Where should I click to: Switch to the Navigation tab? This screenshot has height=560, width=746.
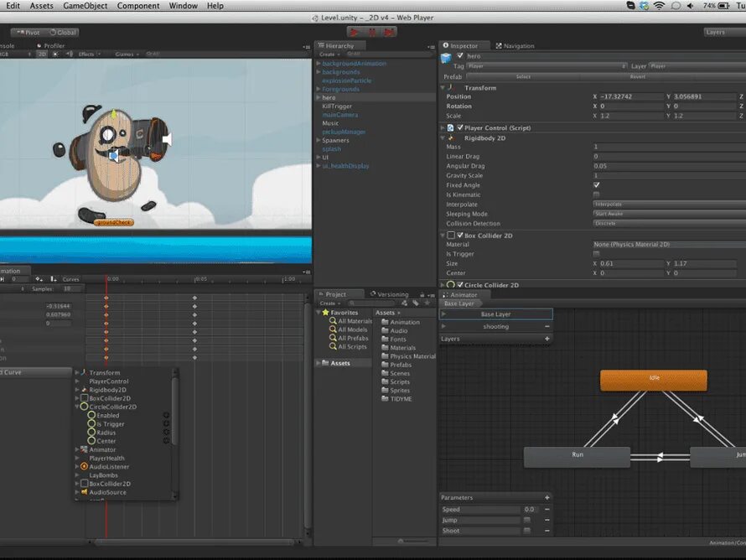pyautogui.click(x=515, y=45)
